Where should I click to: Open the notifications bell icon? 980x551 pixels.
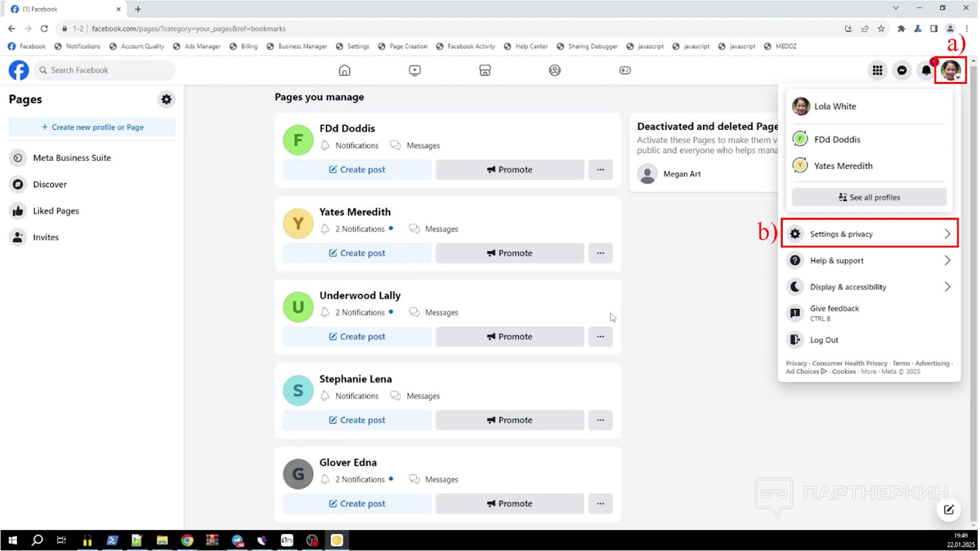coord(926,70)
